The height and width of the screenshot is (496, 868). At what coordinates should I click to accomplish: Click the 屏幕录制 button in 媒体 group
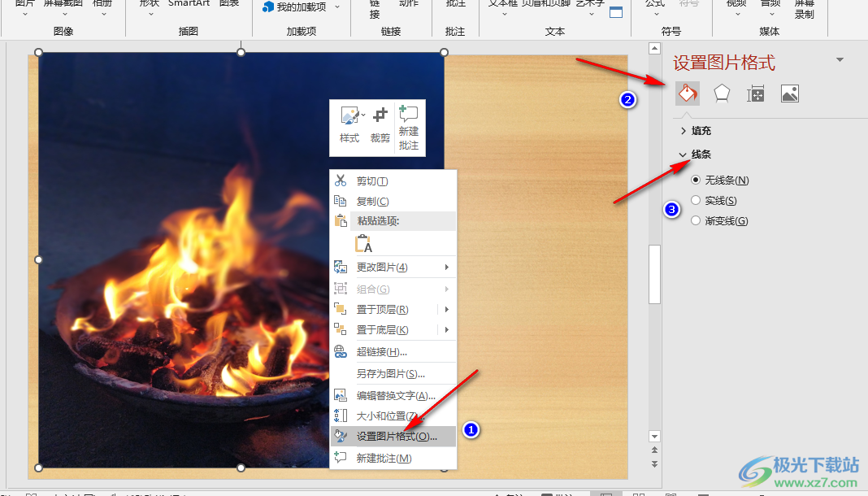coord(805,8)
